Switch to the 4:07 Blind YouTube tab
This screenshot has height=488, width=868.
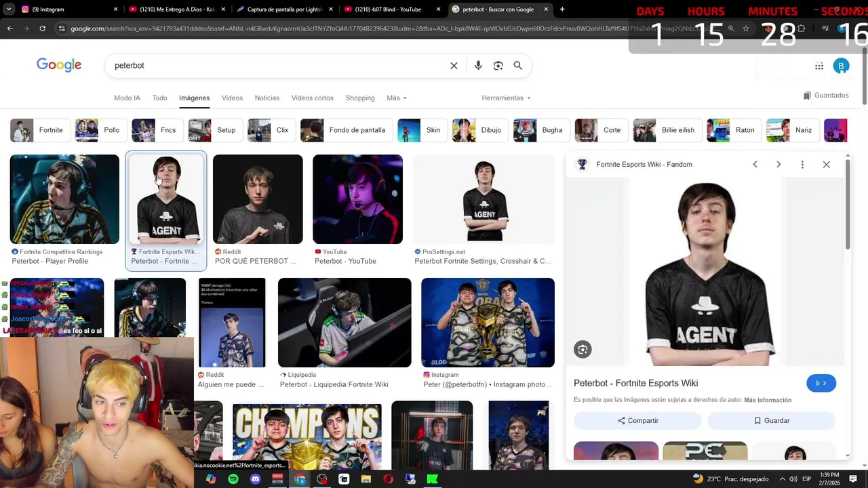(393, 9)
